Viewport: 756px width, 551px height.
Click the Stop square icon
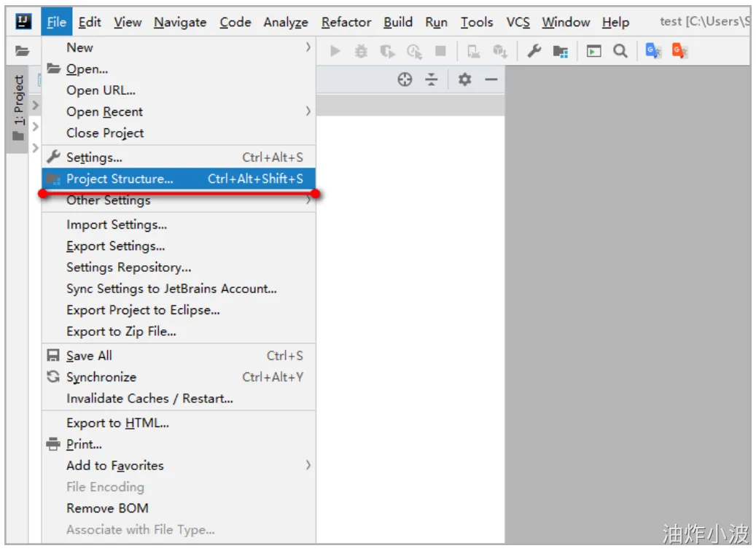(440, 50)
